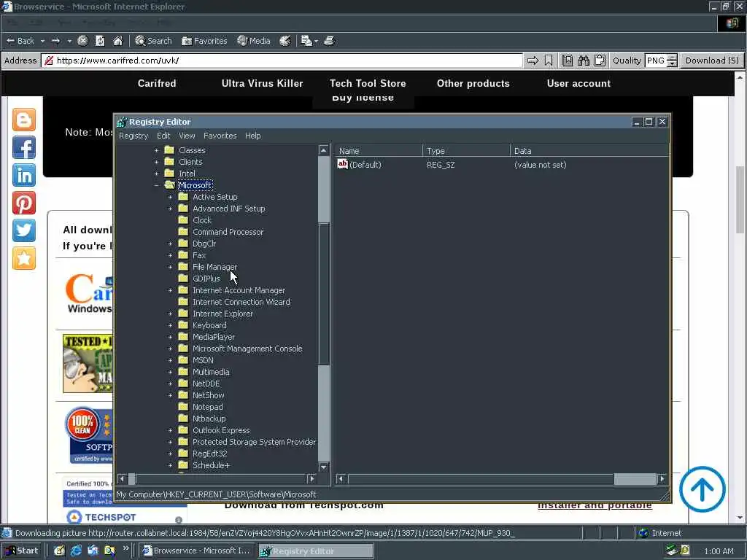Screen dimensions: 747x560
Task: Click the Back button in Internet Explorer
Action: [x=20, y=41]
